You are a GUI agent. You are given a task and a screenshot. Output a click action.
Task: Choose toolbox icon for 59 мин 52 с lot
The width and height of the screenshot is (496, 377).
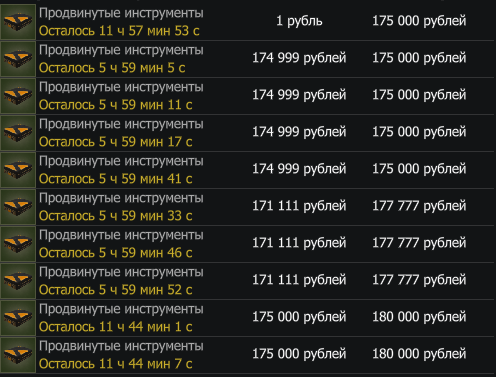18,281
